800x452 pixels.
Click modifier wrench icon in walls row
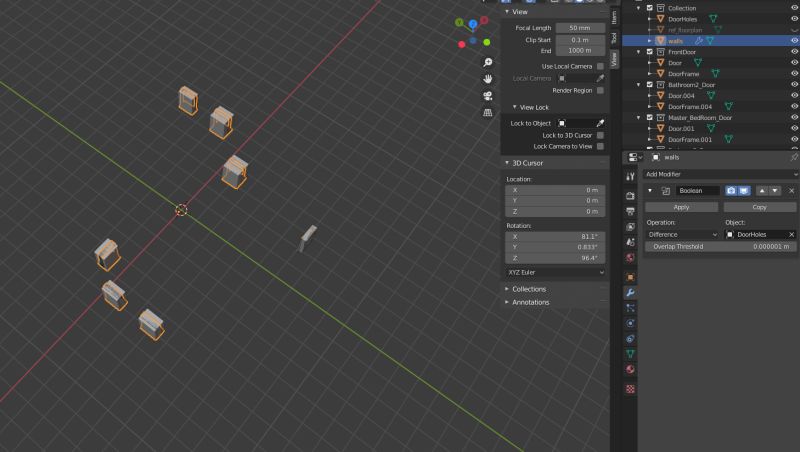pyautogui.click(x=698, y=41)
